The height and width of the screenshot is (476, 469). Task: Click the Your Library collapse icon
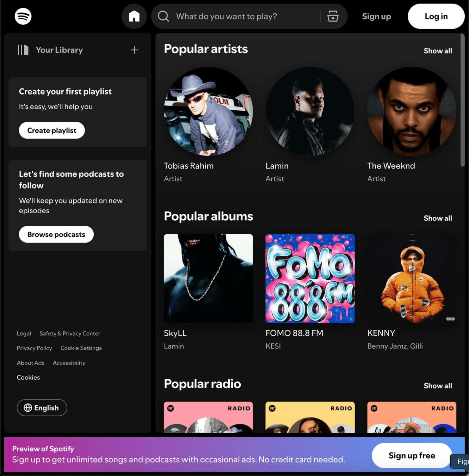[x=23, y=50]
